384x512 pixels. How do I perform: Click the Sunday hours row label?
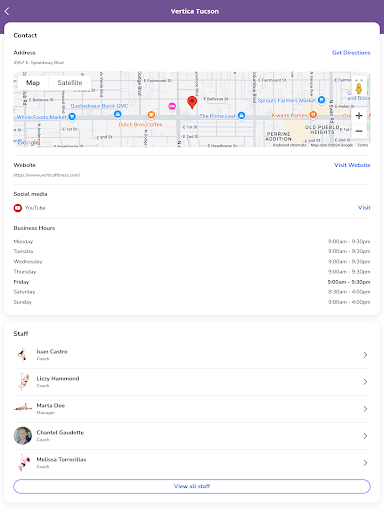pos(23,302)
